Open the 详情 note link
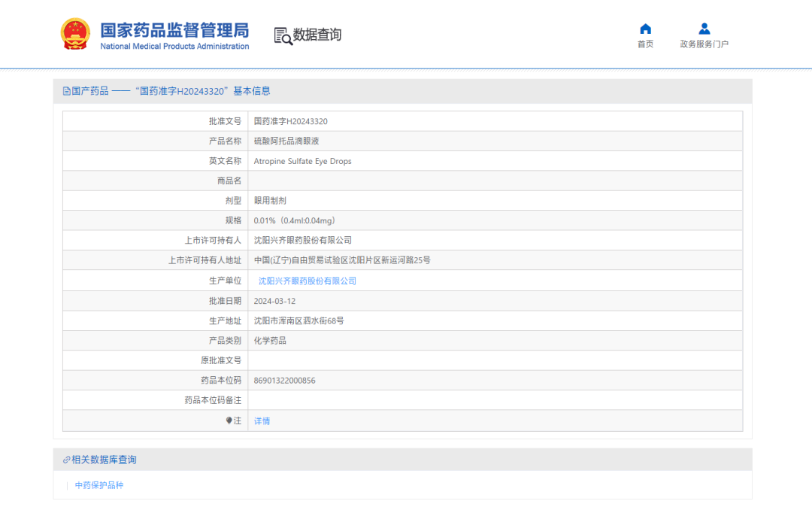The height and width of the screenshot is (507, 812). click(262, 421)
